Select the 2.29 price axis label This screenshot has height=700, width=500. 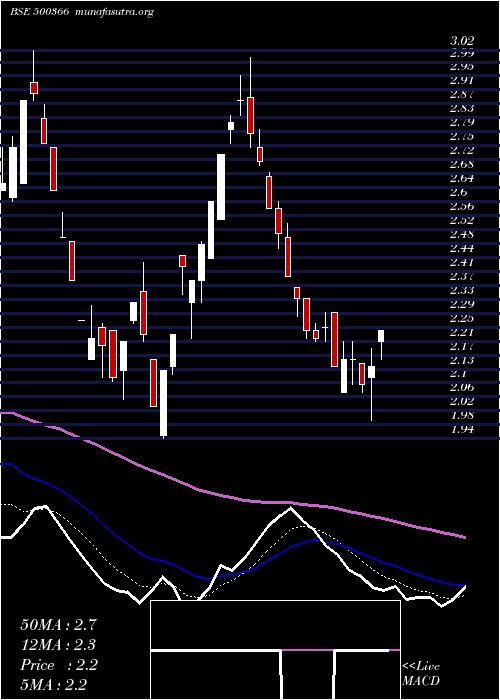pos(462,304)
